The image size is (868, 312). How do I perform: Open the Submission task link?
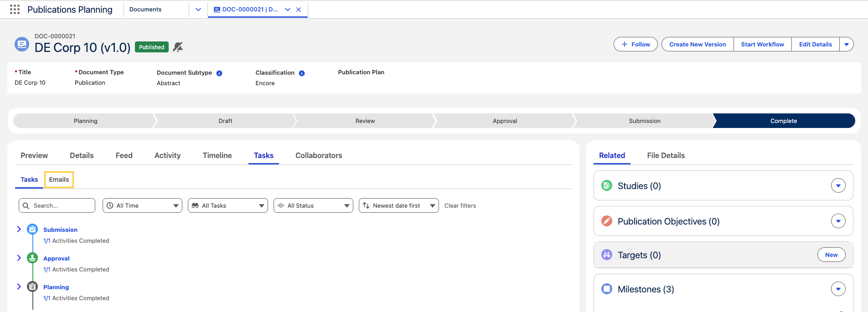pos(60,230)
